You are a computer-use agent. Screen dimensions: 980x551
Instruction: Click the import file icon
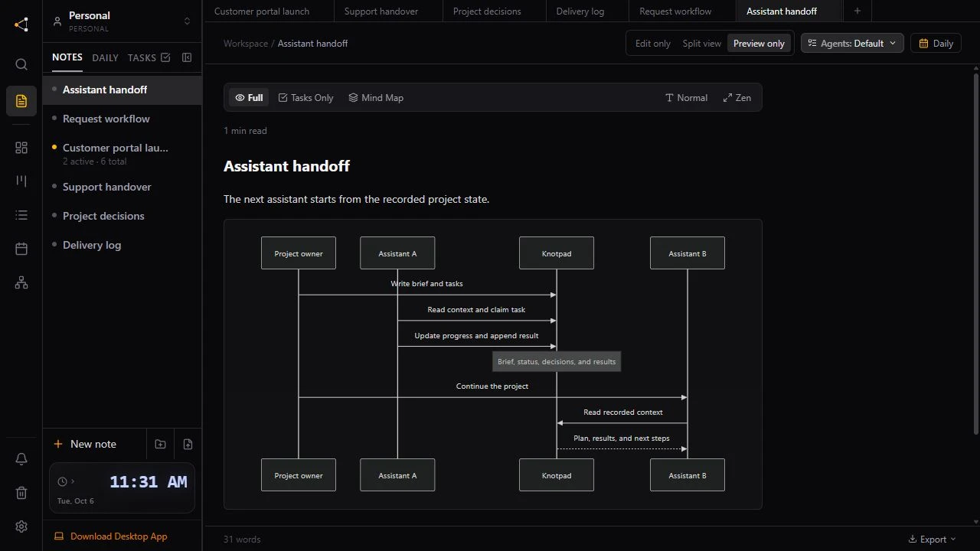pos(188,444)
